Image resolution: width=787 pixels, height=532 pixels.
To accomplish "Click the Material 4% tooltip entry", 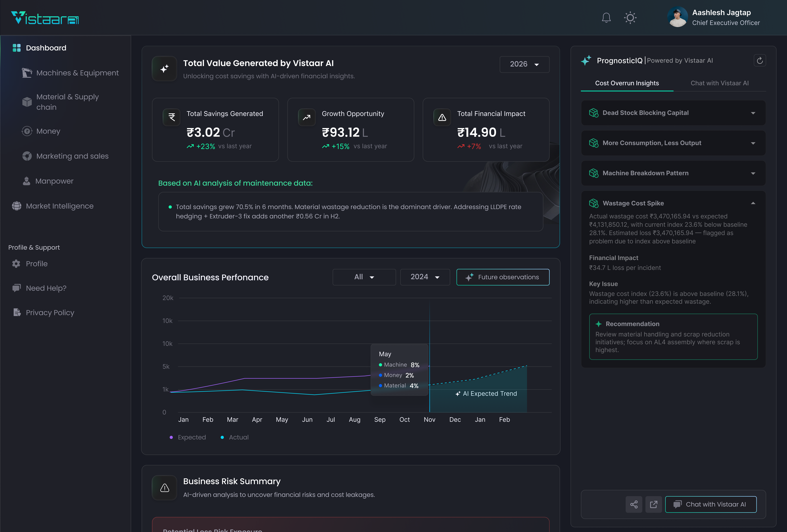I will coord(399,385).
